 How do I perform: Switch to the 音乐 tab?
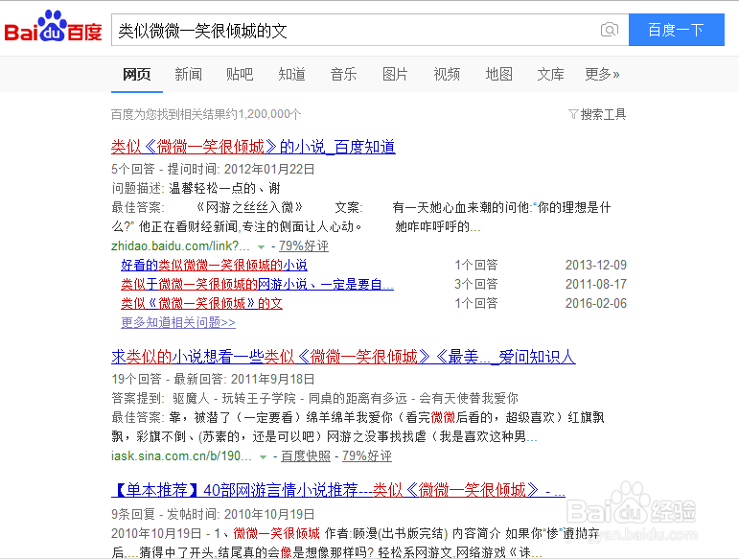(343, 74)
